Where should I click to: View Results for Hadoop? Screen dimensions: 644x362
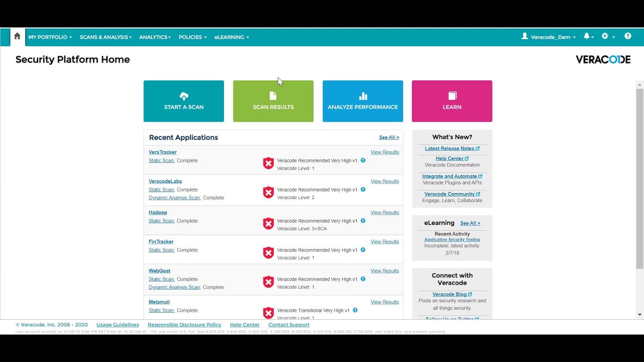385,213
